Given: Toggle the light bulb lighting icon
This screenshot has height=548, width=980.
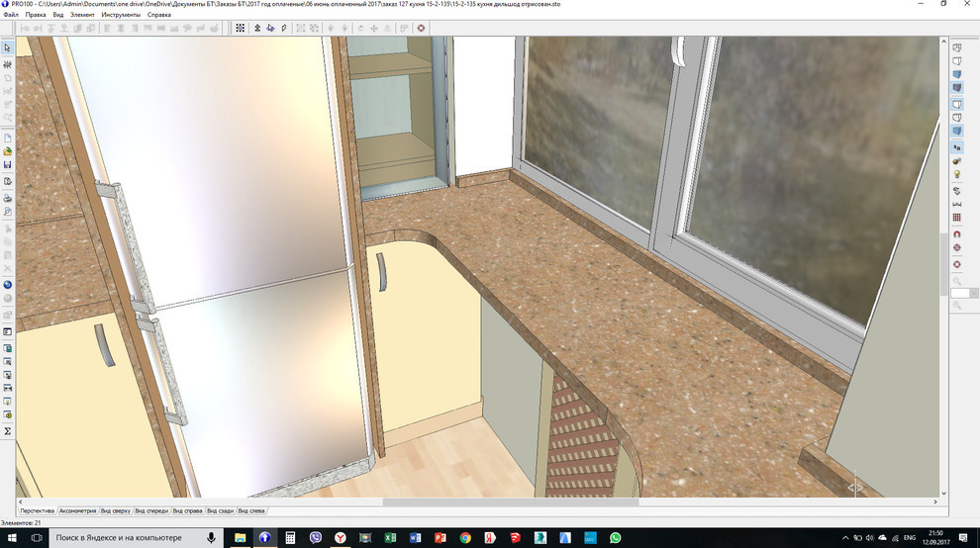Looking at the screenshot, I should (x=957, y=175).
